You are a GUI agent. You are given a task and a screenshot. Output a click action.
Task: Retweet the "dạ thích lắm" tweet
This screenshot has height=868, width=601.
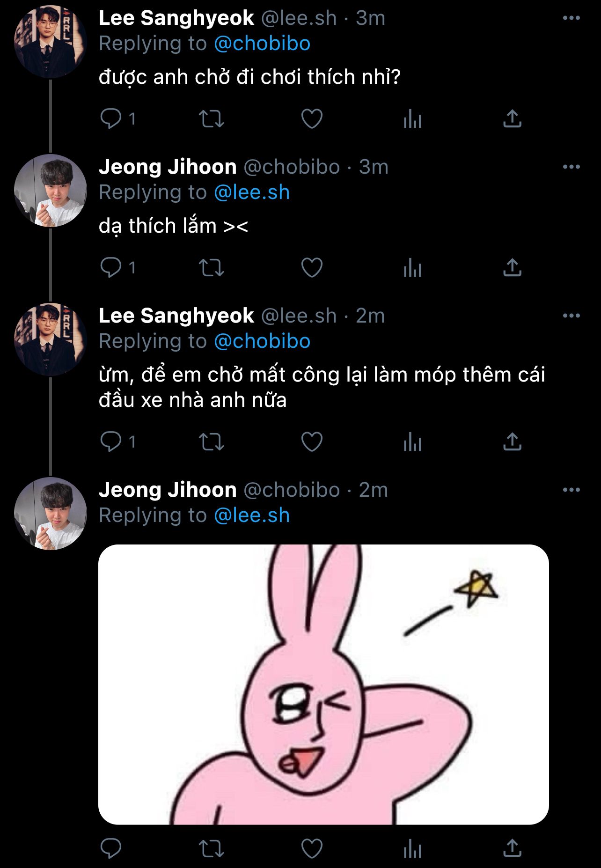[212, 268]
